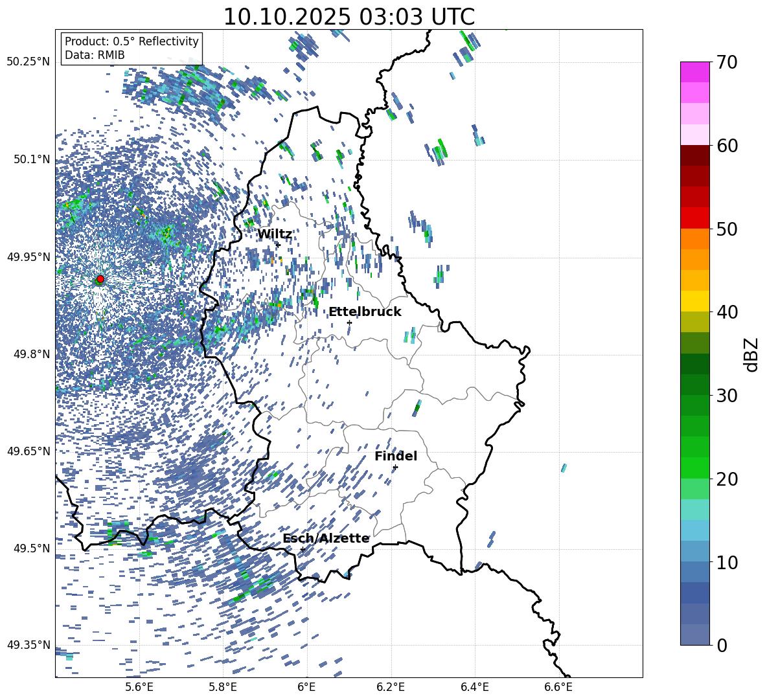The width and height of the screenshot is (767, 700).
Task: Click the 6.2°E longitude label
Action: tap(391, 687)
